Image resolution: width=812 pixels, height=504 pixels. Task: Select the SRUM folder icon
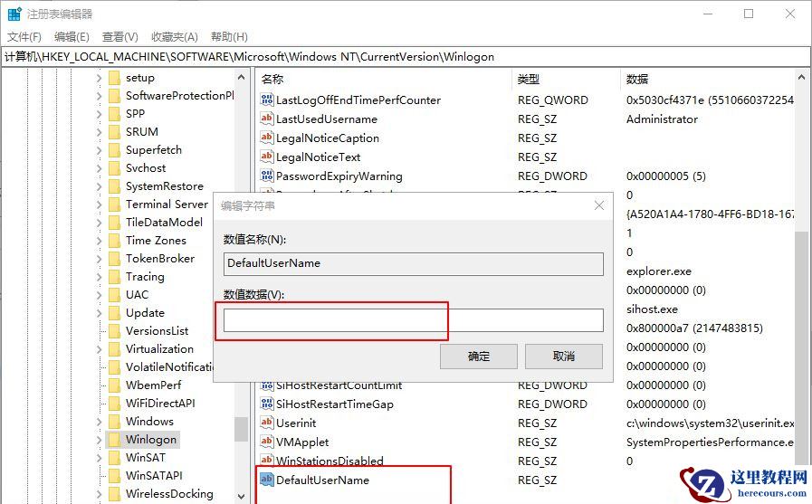pos(114,132)
